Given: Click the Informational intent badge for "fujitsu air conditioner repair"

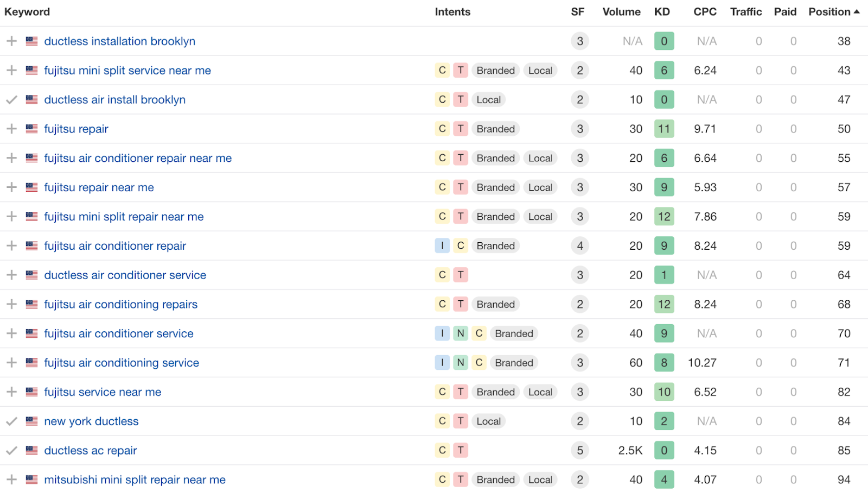Looking at the screenshot, I should [442, 245].
